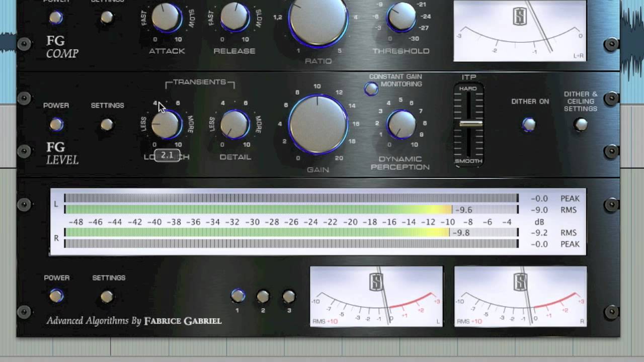644x362 pixels.
Task: Click the Detail transients knob
Action: click(235, 124)
